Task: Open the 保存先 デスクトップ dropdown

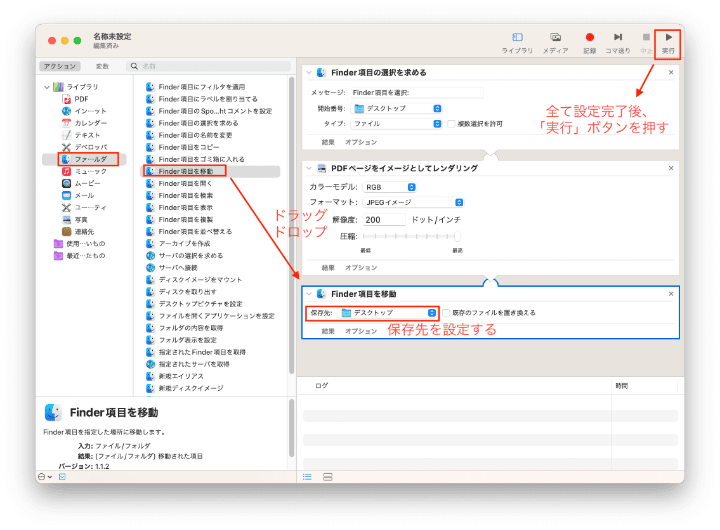Action: (387, 313)
